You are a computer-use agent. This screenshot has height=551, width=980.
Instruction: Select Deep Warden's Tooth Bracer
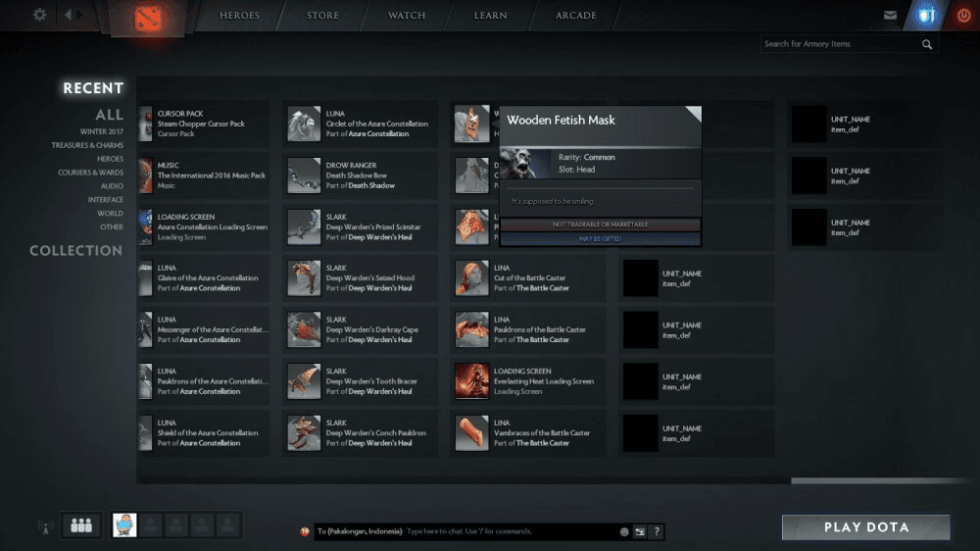[361, 381]
